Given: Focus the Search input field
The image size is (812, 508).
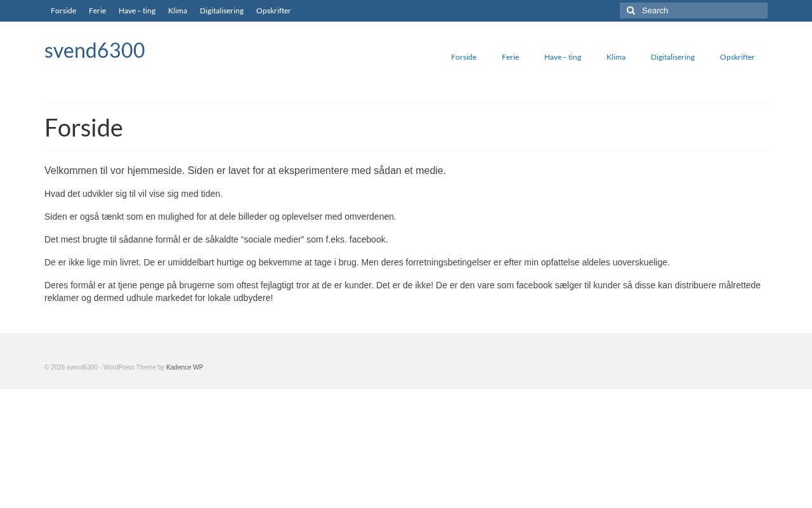Looking at the screenshot, I should point(701,11).
